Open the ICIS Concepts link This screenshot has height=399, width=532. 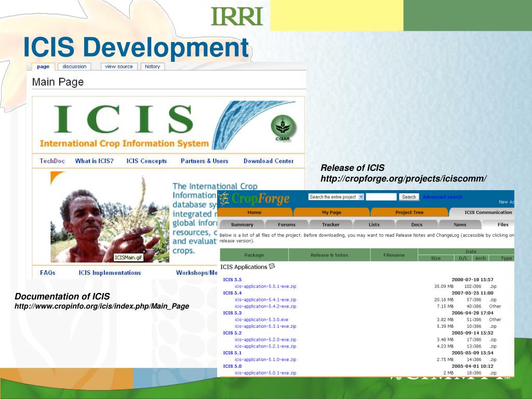point(147,161)
